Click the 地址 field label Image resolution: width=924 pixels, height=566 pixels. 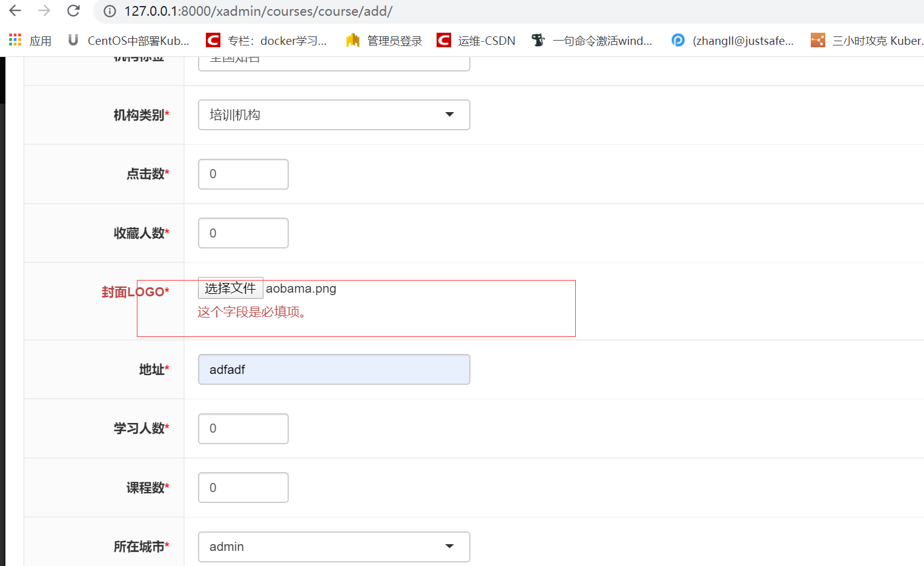[154, 370]
